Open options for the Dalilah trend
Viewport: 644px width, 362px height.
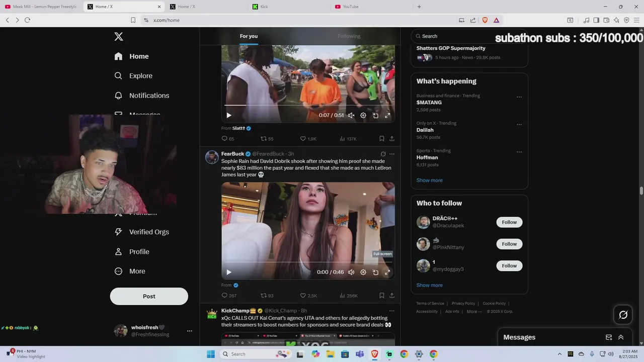tap(519, 125)
